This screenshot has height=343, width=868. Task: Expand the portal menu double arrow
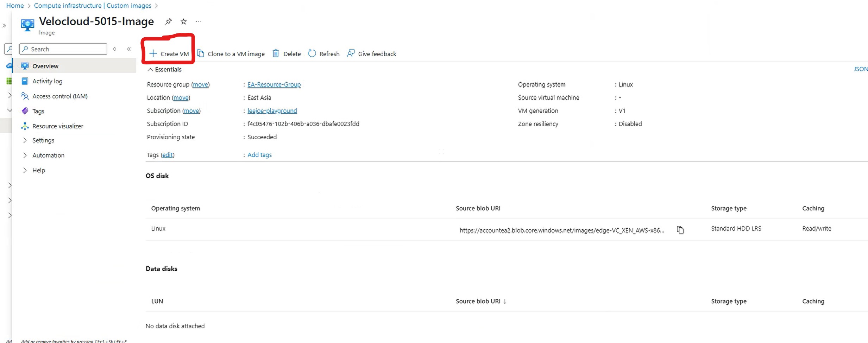pos(4,26)
